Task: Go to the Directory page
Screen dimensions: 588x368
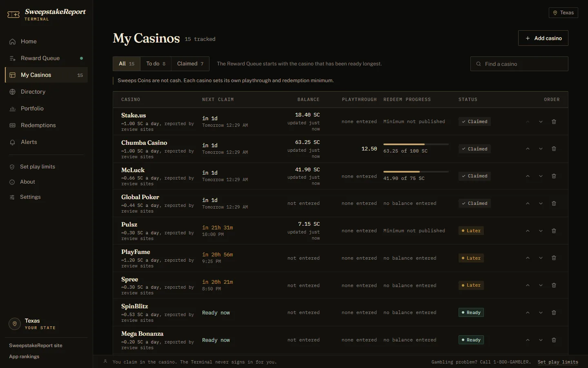Action: pyautogui.click(x=46, y=92)
